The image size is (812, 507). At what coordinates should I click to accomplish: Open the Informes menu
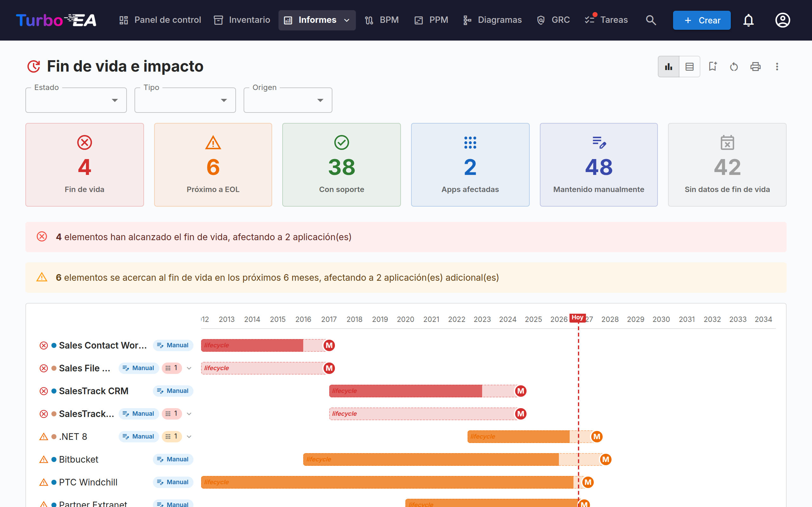(x=317, y=20)
